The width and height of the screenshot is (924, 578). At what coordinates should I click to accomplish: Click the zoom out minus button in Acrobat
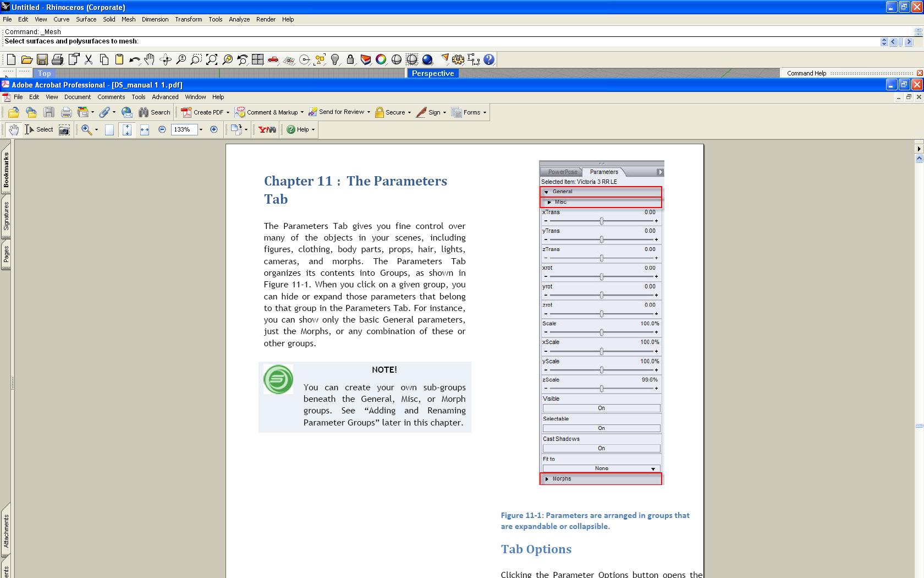pos(162,129)
